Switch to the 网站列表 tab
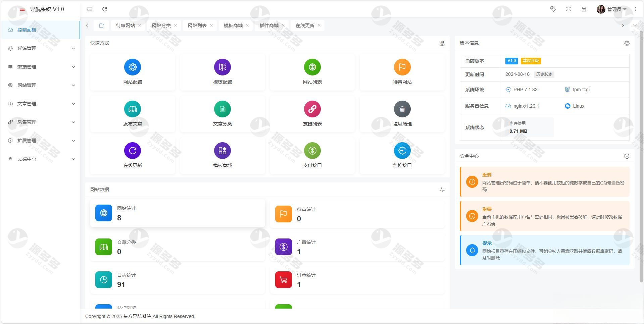644x324 pixels. click(x=197, y=25)
